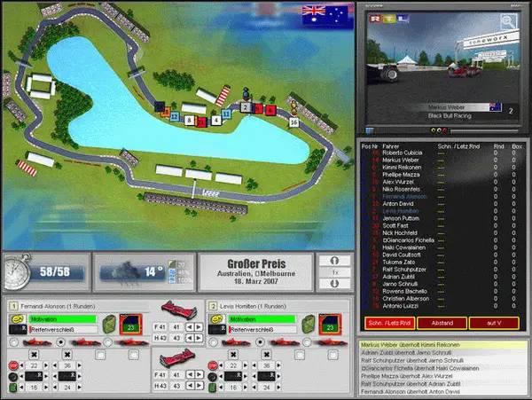
Task: Click the Motivation smiley icon for Levis Homilten
Action: [218, 318]
